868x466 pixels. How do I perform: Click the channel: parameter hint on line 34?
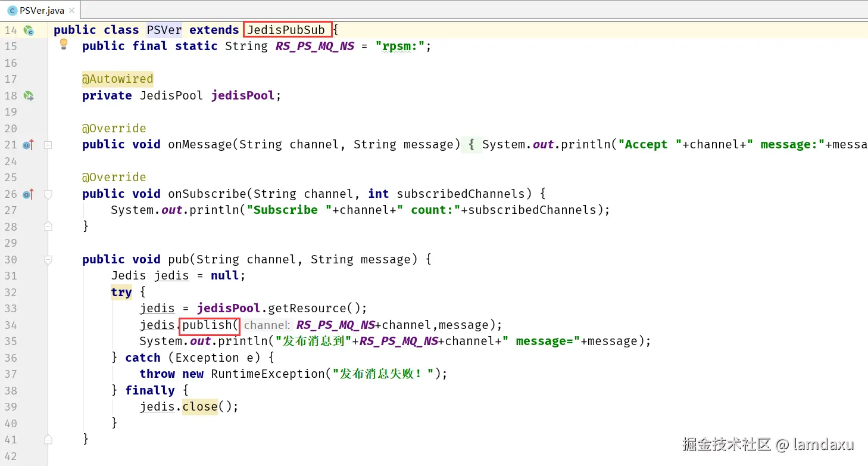tap(267, 325)
